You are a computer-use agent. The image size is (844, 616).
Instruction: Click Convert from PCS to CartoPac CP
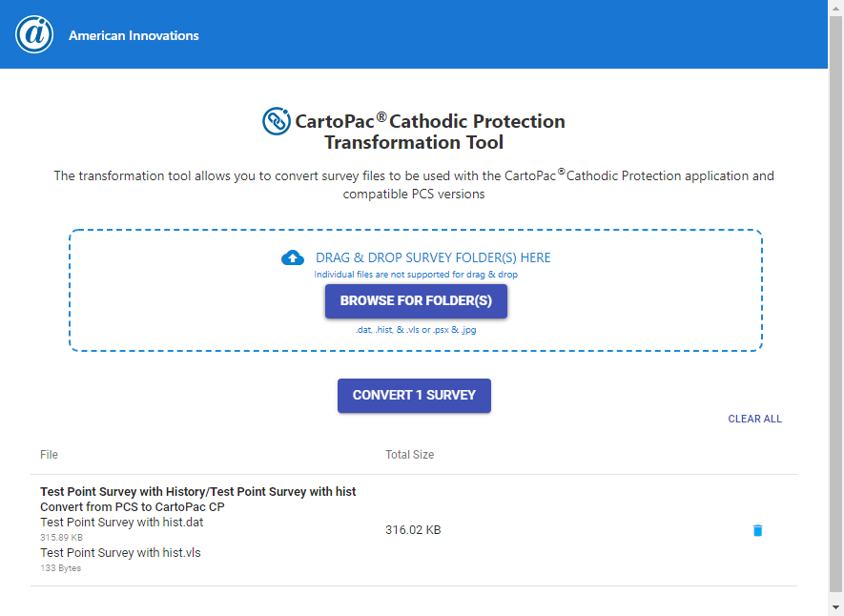click(x=133, y=506)
